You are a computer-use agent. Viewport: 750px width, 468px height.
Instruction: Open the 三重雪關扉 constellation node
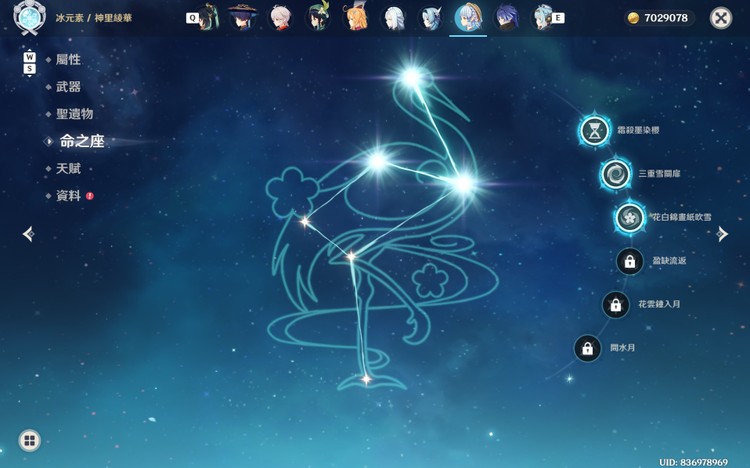(x=616, y=174)
